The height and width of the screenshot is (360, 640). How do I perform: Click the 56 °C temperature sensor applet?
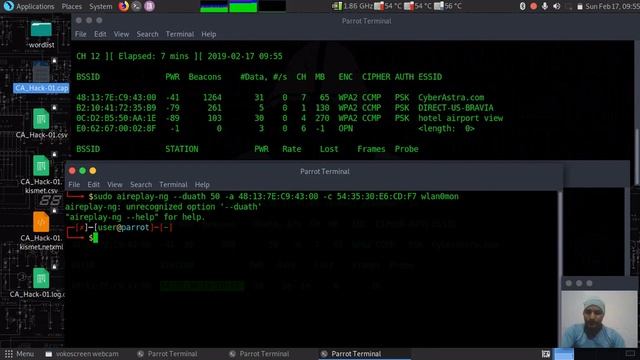448,6
